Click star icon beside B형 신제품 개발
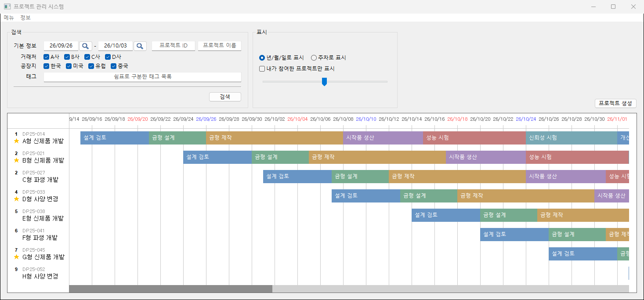The width and height of the screenshot is (644, 300). point(16,160)
